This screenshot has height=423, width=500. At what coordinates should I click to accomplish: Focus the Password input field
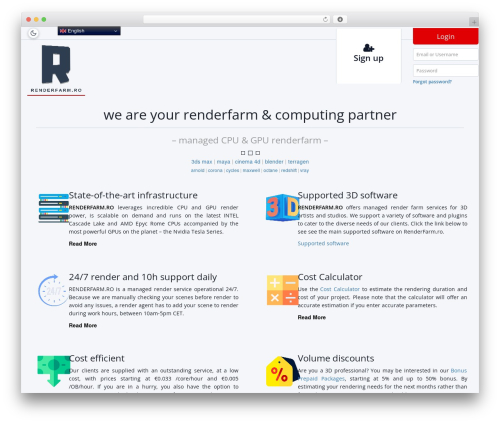(446, 71)
